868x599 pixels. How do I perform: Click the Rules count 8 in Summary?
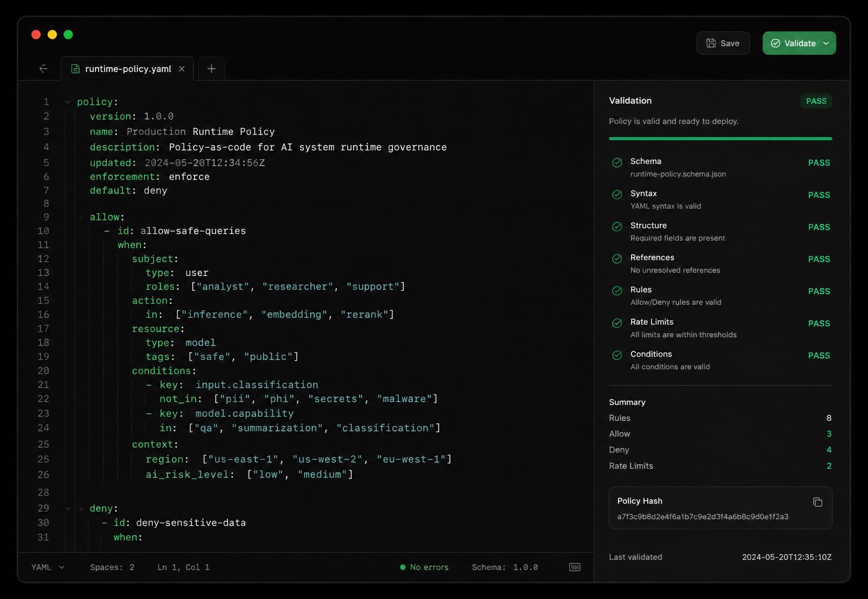click(829, 418)
